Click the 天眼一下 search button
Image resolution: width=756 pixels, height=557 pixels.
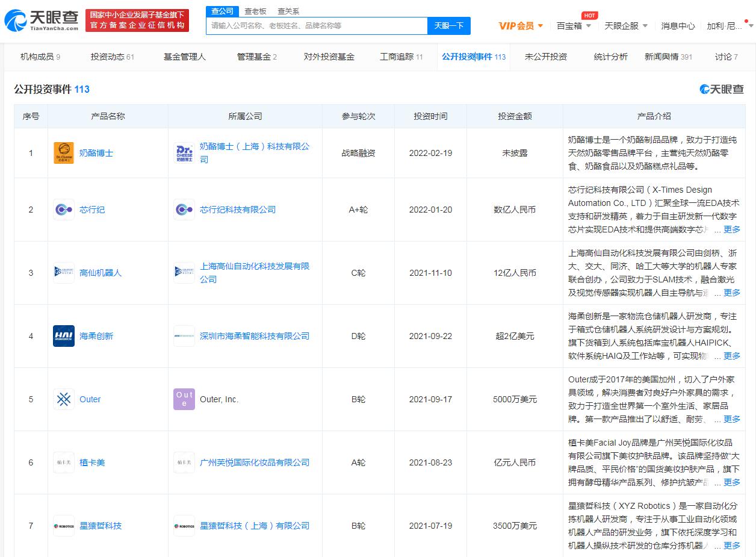[x=449, y=26]
